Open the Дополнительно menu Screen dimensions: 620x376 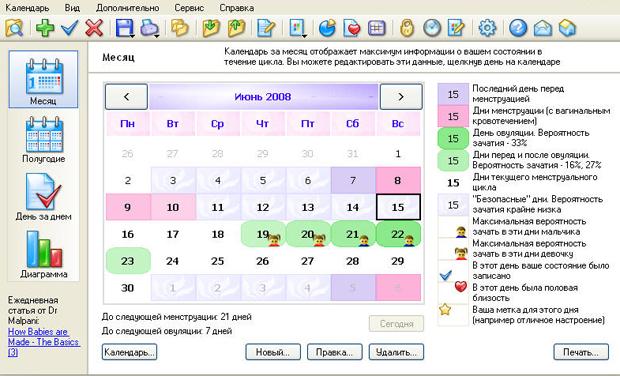(128, 8)
